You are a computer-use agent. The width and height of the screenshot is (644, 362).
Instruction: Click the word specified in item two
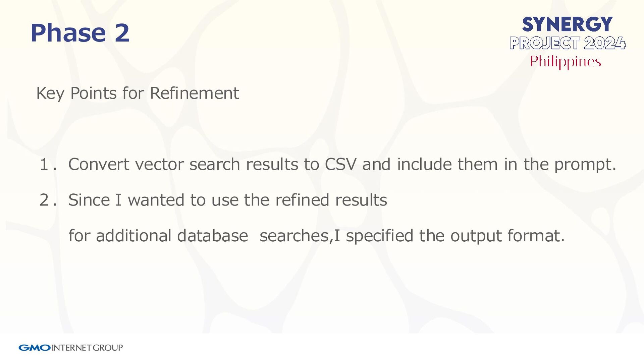point(380,236)
